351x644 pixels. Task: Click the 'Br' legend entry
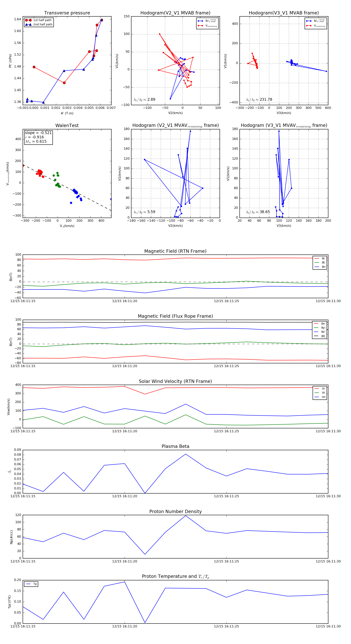coord(320,259)
